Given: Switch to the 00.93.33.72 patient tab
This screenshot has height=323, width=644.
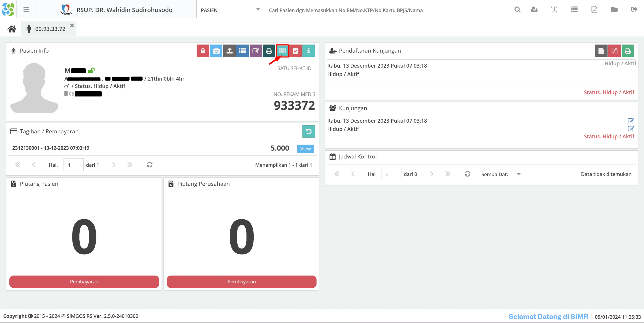Looking at the screenshot, I should pos(48,29).
